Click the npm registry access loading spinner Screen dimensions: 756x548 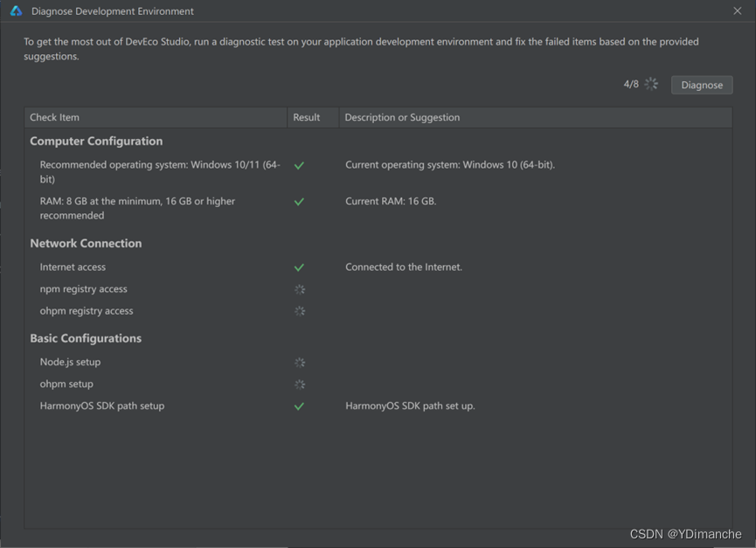(x=300, y=289)
